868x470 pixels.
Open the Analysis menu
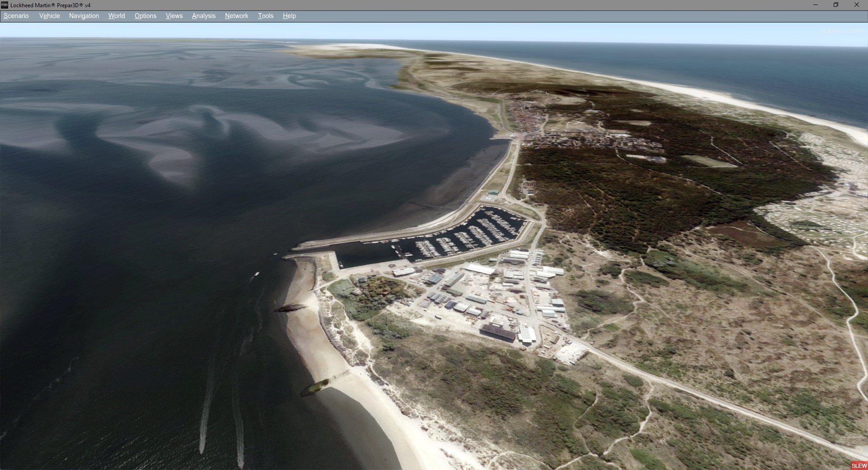(x=204, y=16)
